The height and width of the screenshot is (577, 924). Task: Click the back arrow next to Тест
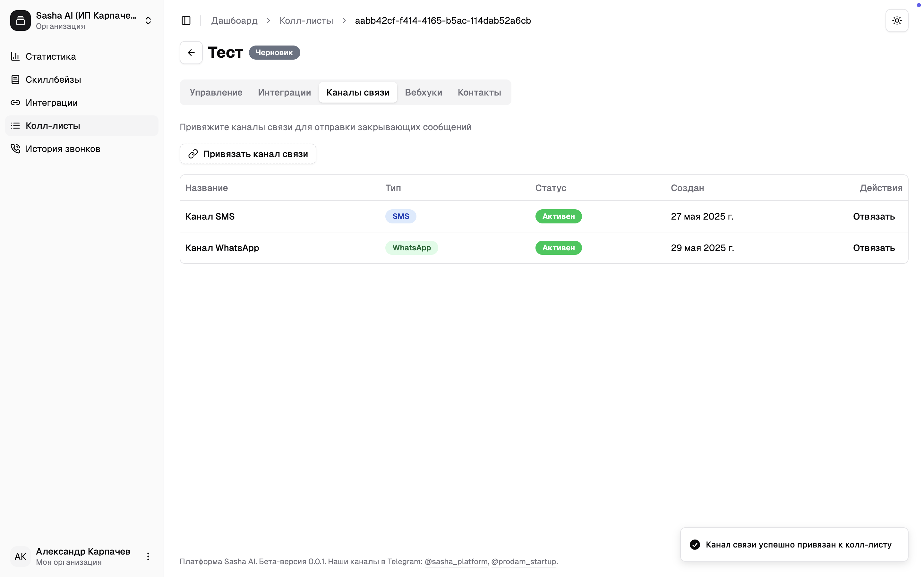[191, 53]
